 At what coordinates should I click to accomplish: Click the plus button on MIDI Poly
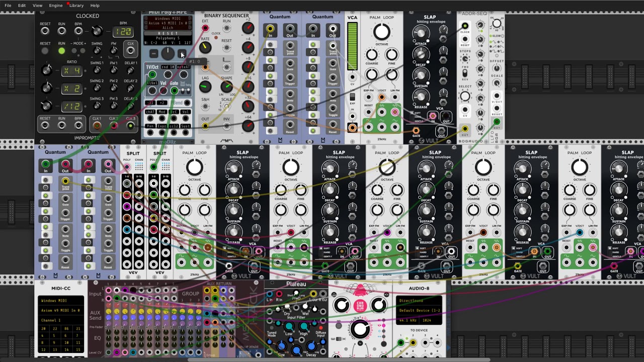(182, 53)
